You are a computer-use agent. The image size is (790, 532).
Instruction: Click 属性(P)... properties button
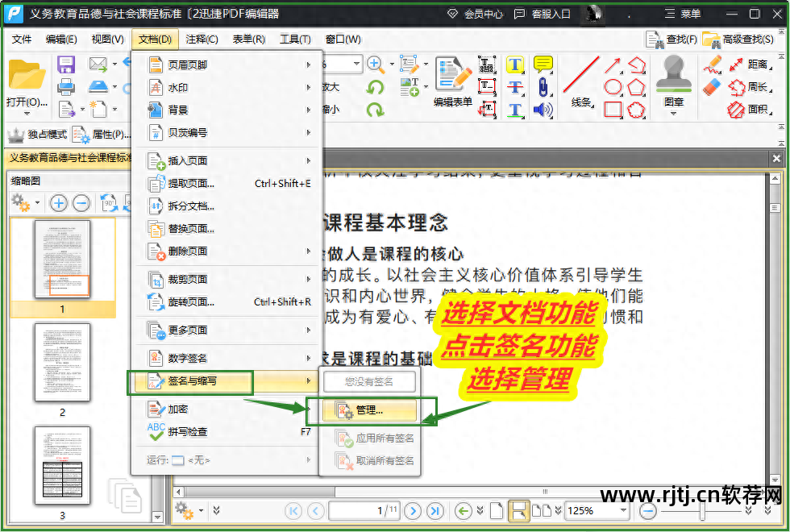pyautogui.click(x=102, y=134)
